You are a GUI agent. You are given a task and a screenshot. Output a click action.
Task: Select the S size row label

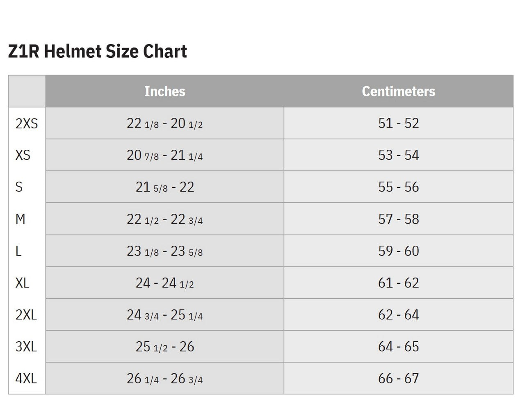[x=19, y=187]
